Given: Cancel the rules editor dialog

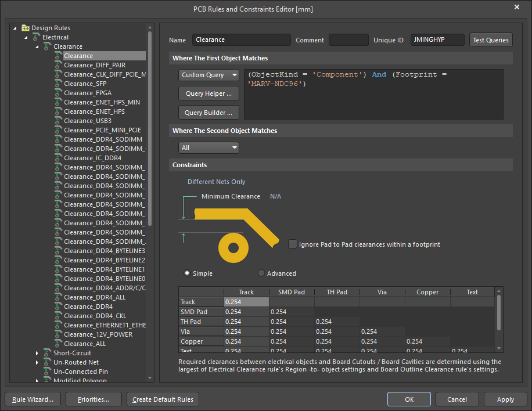Looking at the screenshot, I should (457, 399).
